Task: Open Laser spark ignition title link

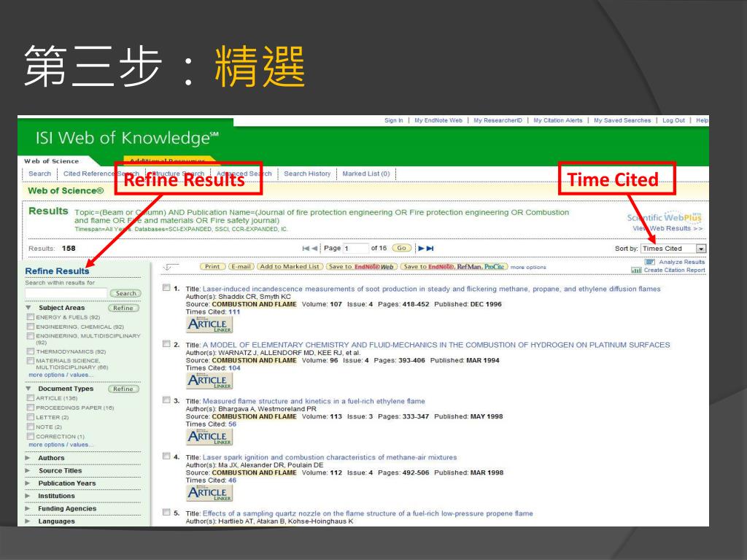Action: (330, 457)
